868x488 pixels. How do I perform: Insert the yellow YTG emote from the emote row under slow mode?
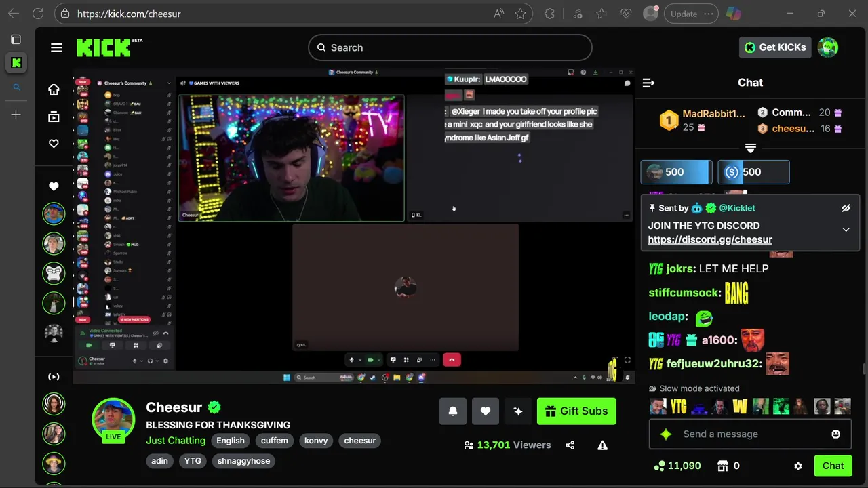(679, 407)
